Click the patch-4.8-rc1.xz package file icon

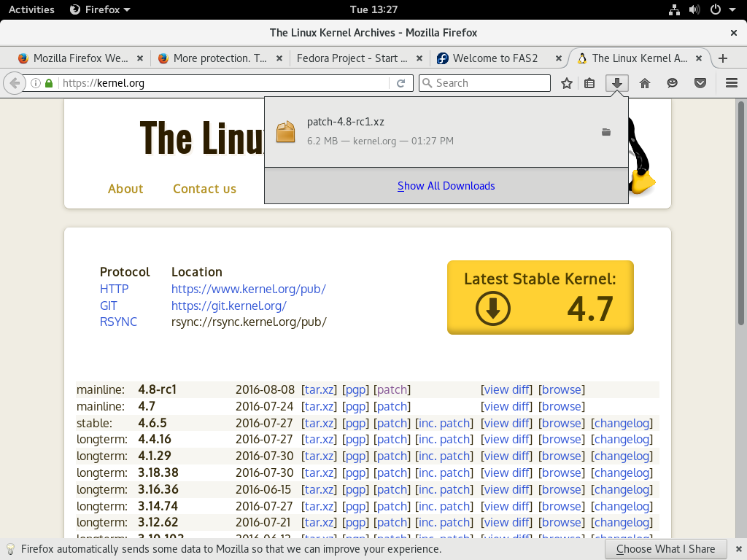coord(286,132)
